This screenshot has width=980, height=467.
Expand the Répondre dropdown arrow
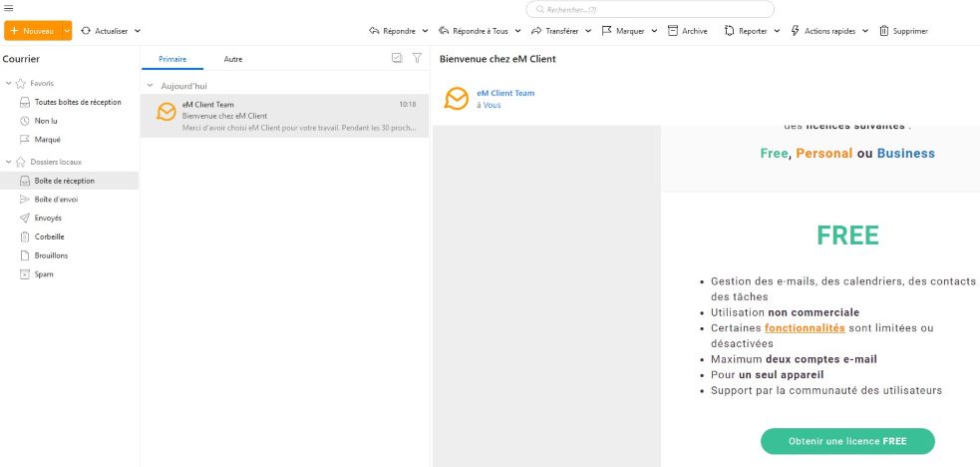(426, 31)
